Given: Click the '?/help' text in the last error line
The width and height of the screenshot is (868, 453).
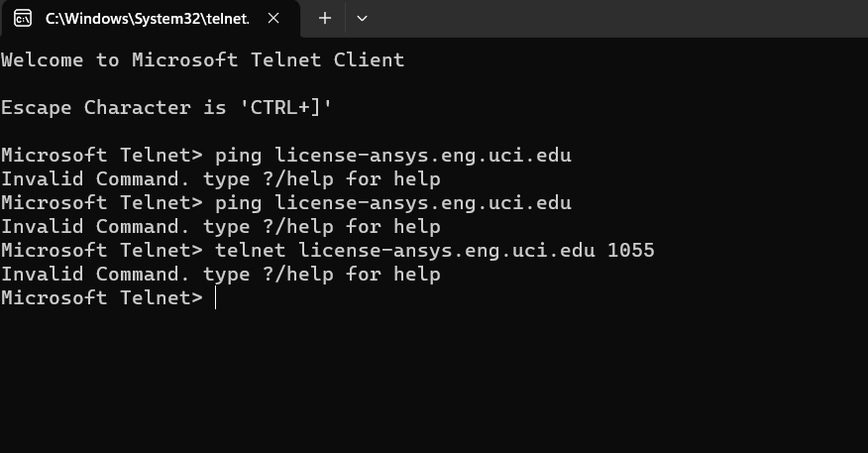Looking at the screenshot, I should point(298,275).
